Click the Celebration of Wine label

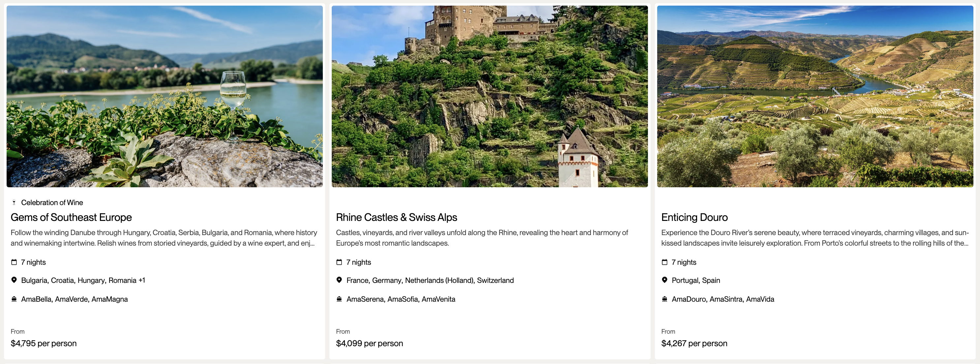point(52,202)
